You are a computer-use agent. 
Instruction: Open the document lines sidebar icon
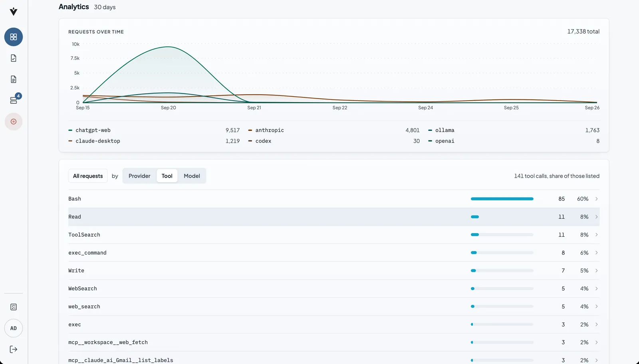14,79
